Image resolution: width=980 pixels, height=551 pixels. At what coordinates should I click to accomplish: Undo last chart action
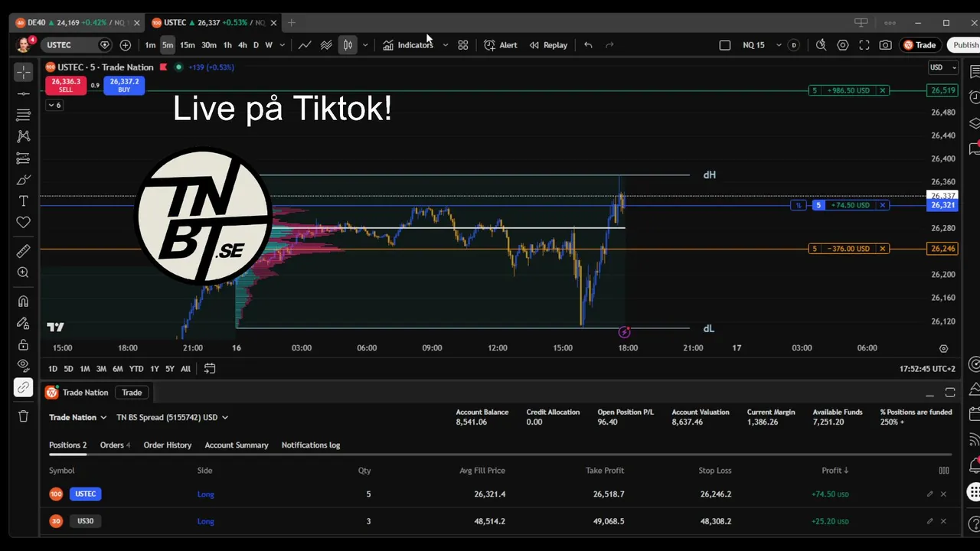tap(588, 45)
